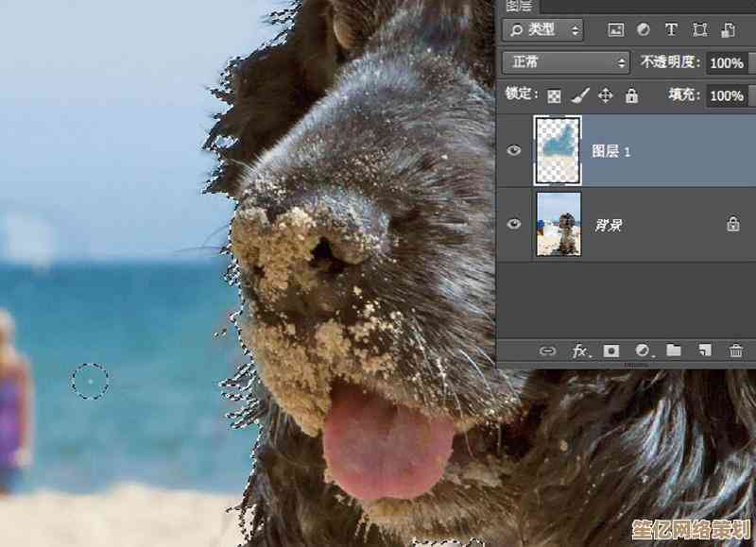
Task: Create a new layer
Action: [x=704, y=350]
